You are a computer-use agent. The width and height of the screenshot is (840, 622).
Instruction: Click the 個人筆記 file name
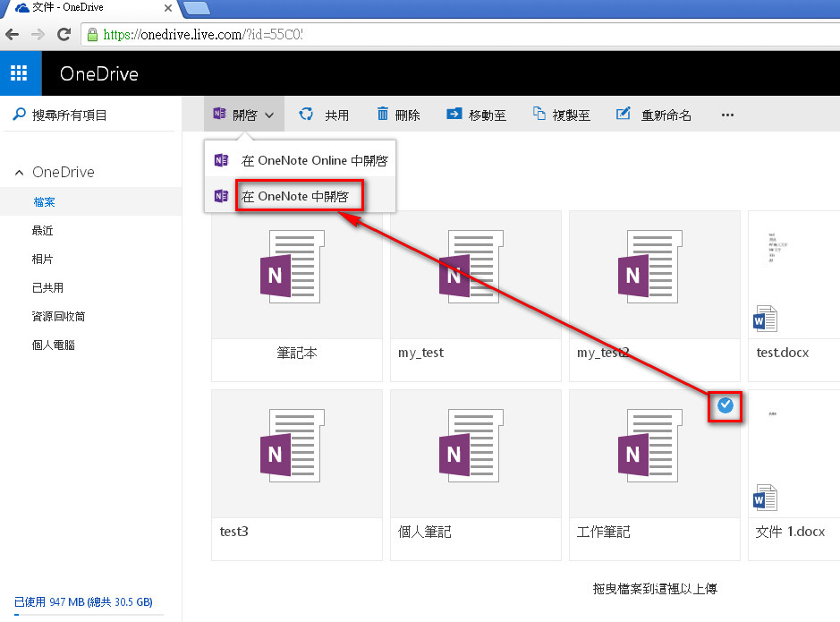point(424,532)
